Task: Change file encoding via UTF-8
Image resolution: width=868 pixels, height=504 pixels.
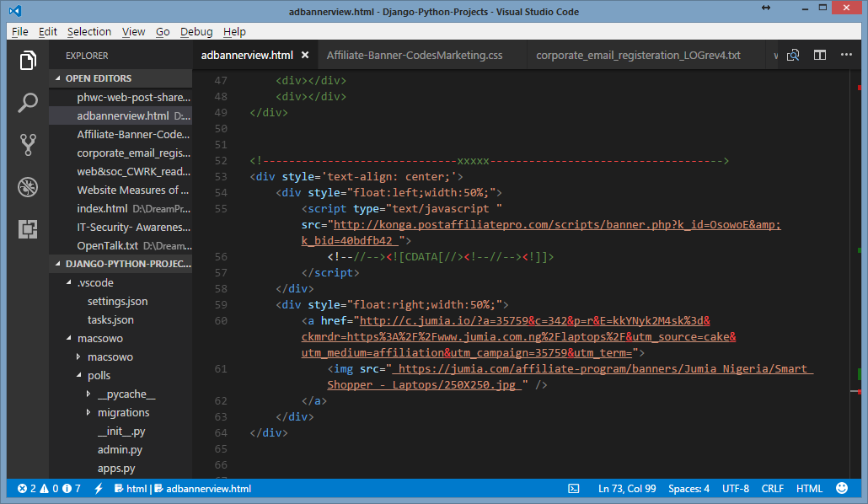Action: pos(735,489)
